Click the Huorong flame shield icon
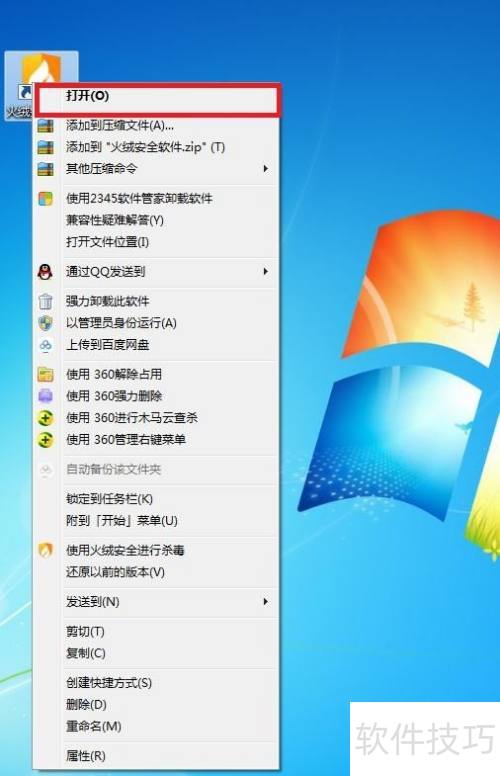 point(46,550)
